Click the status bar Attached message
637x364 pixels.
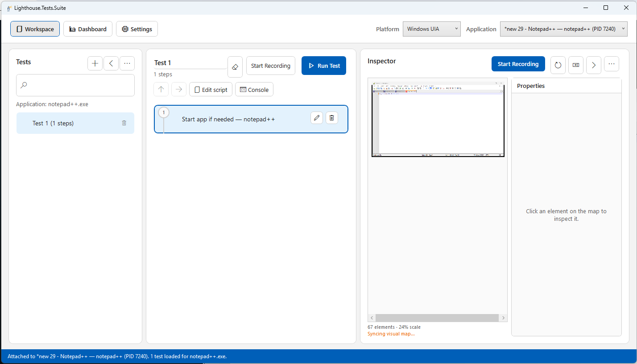click(117, 356)
